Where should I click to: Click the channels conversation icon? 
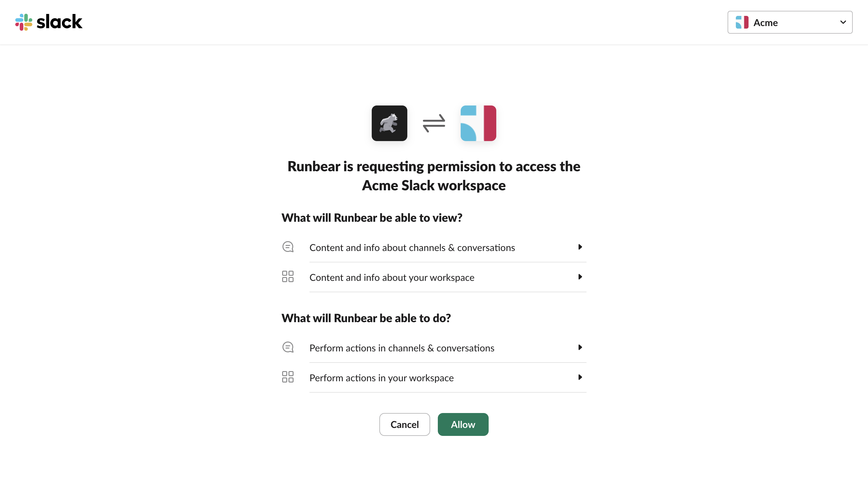click(x=287, y=247)
